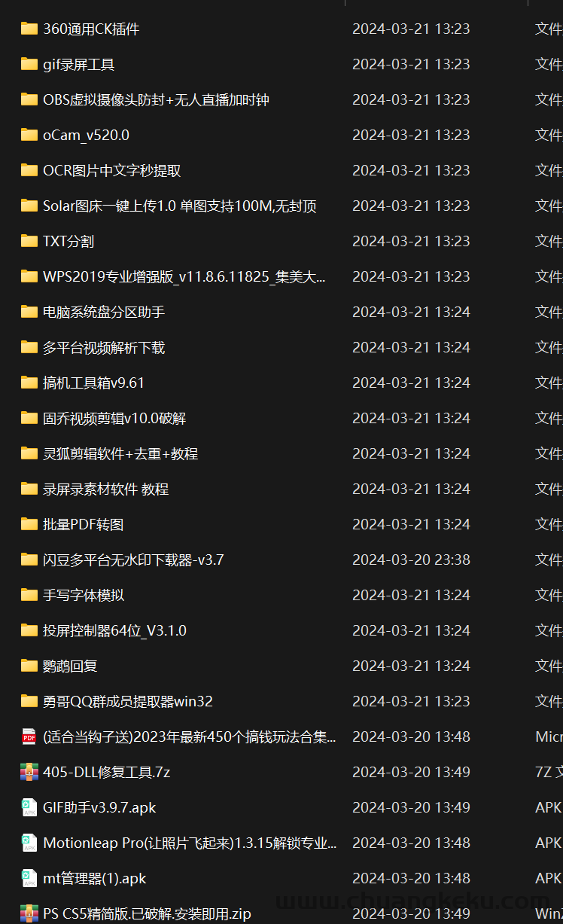Screen dimensions: 563x924
Task: Click the date 2024-03-20 23:38 cell
Action: (x=411, y=560)
